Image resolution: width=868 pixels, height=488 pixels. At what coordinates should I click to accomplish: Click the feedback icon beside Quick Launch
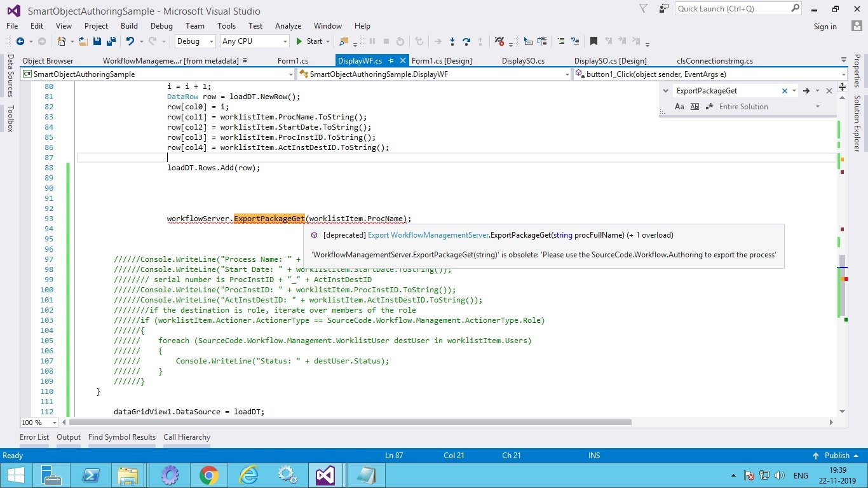(x=664, y=9)
